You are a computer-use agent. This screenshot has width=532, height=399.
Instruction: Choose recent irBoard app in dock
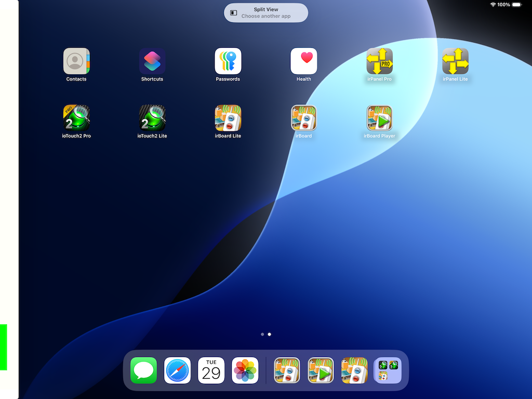tap(287, 370)
